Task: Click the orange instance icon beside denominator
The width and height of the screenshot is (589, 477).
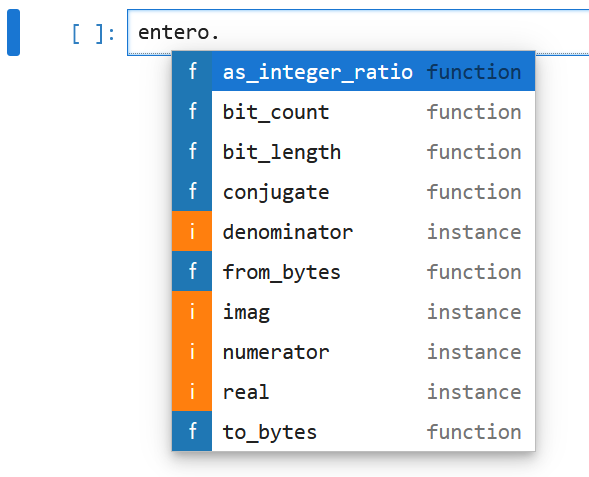Action: [x=192, y=231]
